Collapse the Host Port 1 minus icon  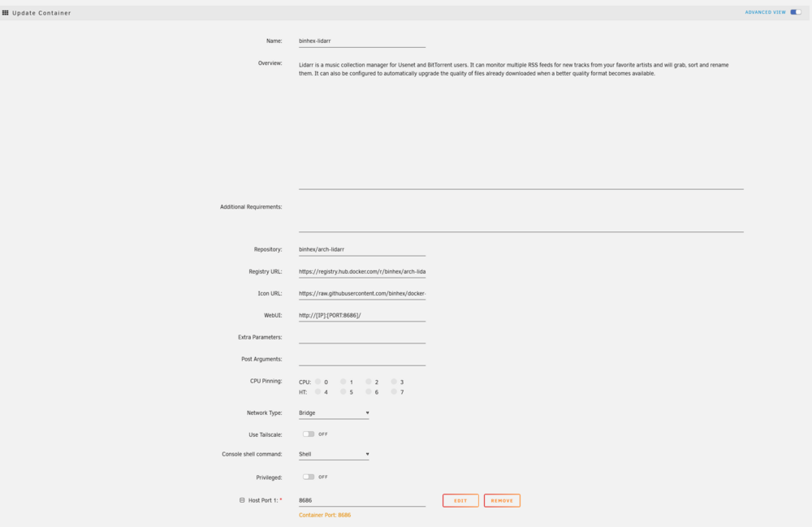pyautogui.click(x=242, y=500)
